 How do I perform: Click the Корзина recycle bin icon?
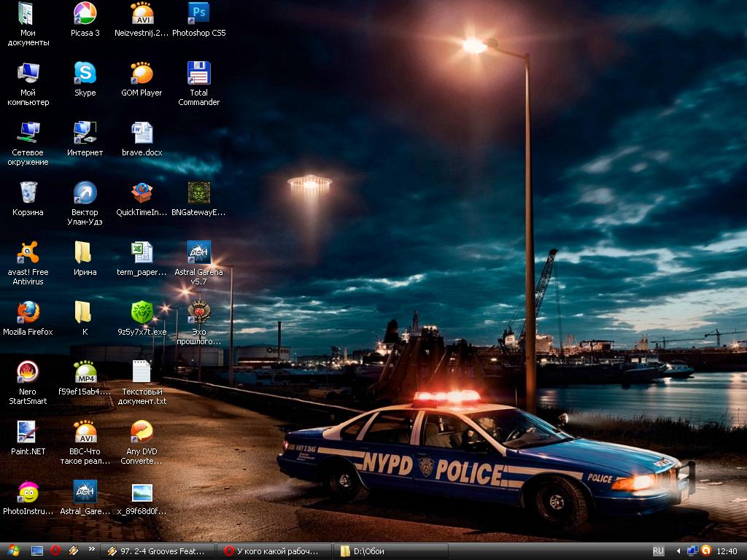(28, 193)
